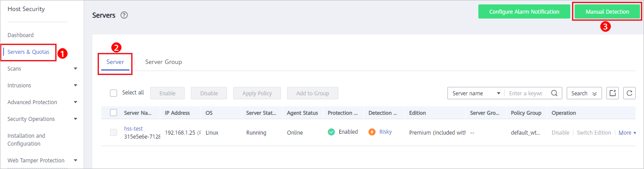The height and width of the screenshot is (169, 644).
Task: Click the Configure Alarm Notification button
Action: coord(524,12)
